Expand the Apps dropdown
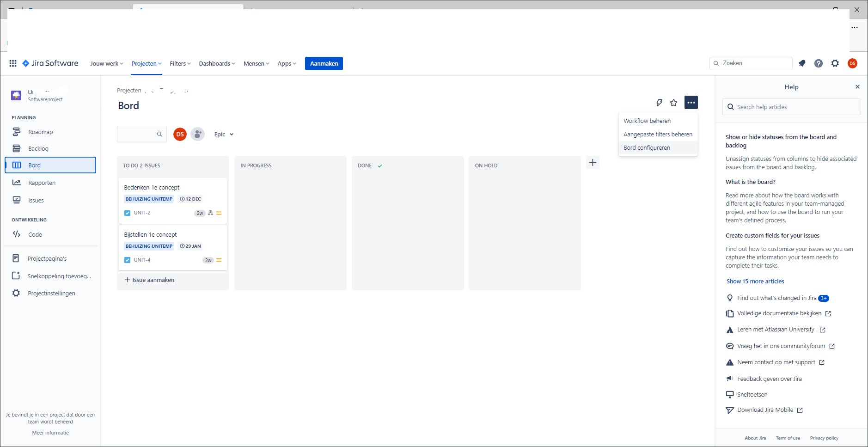Viewport: 868px width, 447px height. click(287, 63)
